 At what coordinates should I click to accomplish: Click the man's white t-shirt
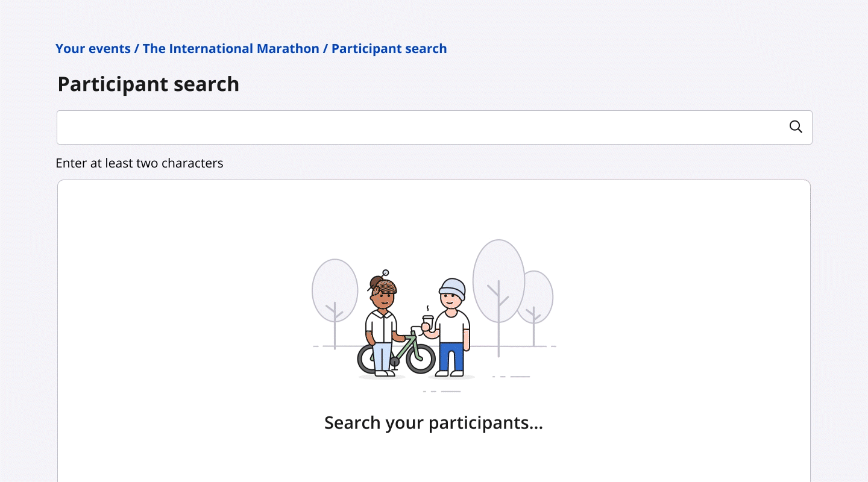coord(453,326)
